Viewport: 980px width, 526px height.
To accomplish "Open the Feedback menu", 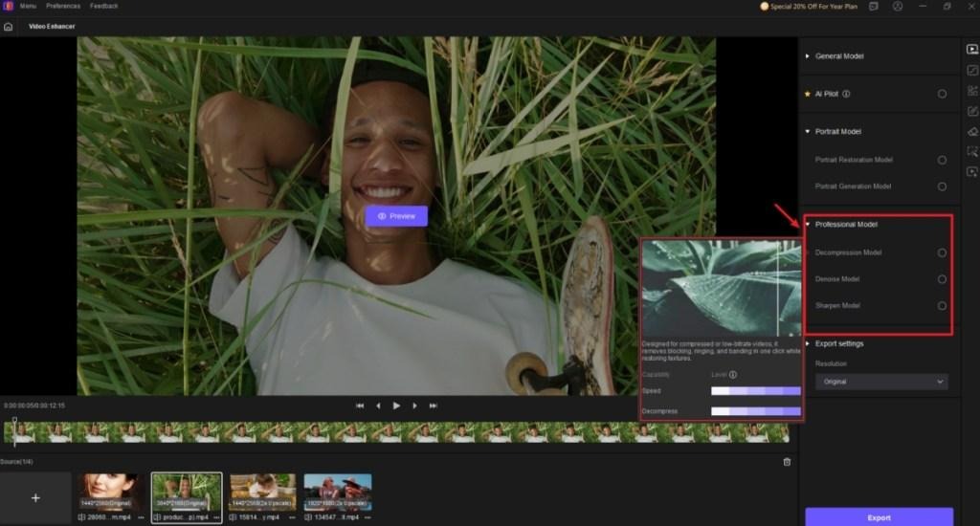I will 104,6.
